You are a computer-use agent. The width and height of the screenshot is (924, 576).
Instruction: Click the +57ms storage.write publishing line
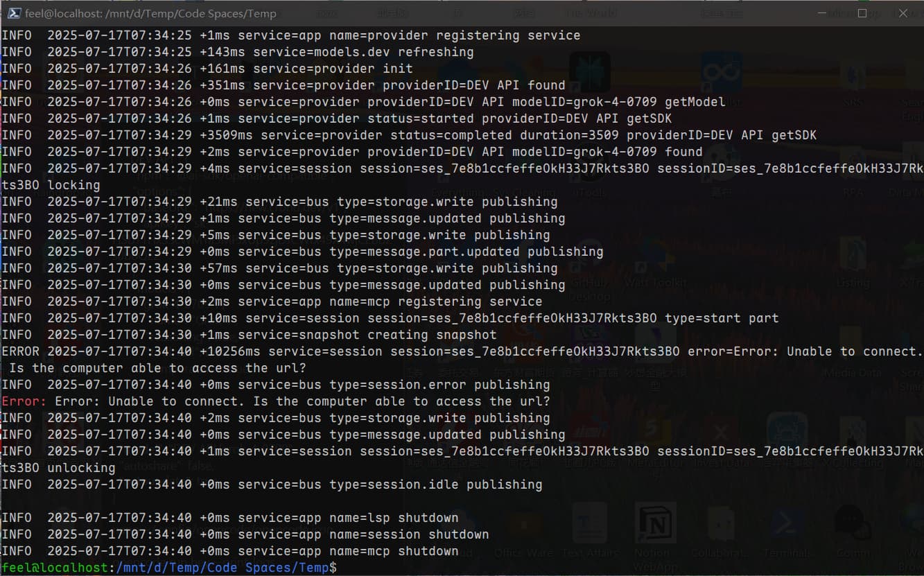click(x=279, y=268)
